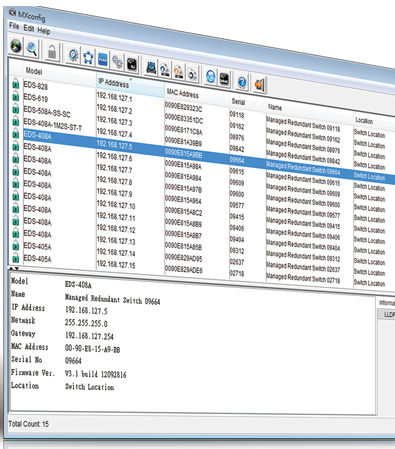Click the orange exit door icon
This screenshot has width=395, height=449.
click(259, 84)
